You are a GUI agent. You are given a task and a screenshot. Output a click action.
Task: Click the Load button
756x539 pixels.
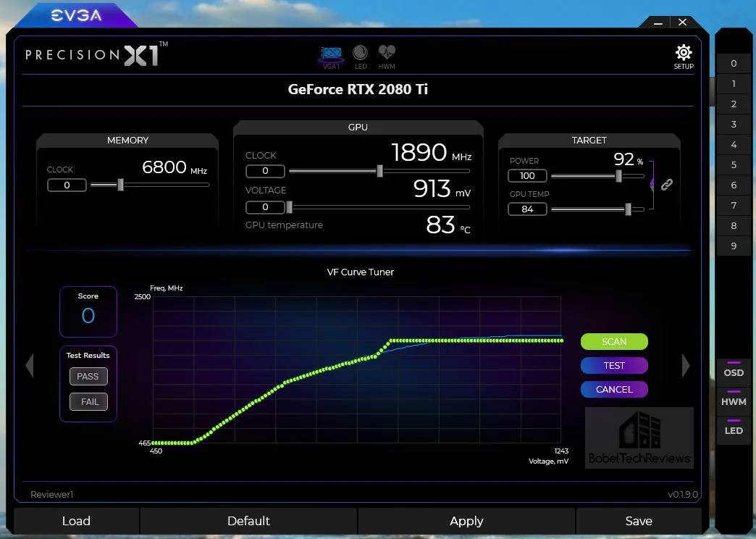76,521
